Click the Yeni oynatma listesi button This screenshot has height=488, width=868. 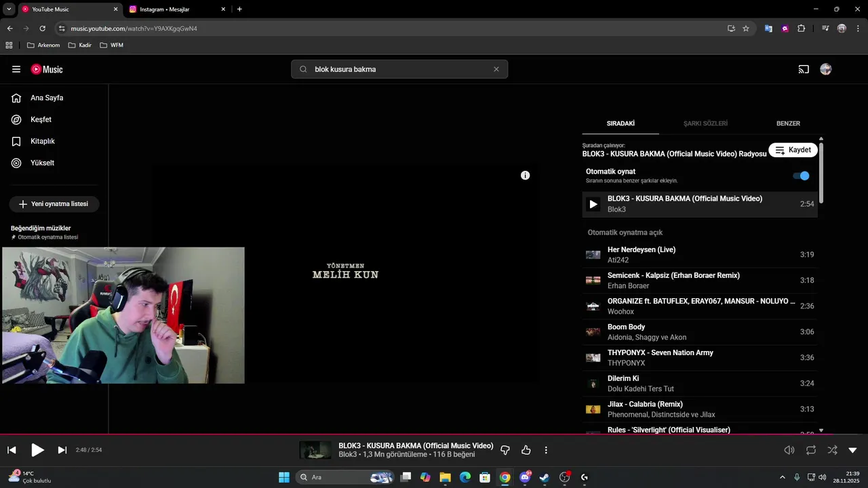click(x=54, y=204)
